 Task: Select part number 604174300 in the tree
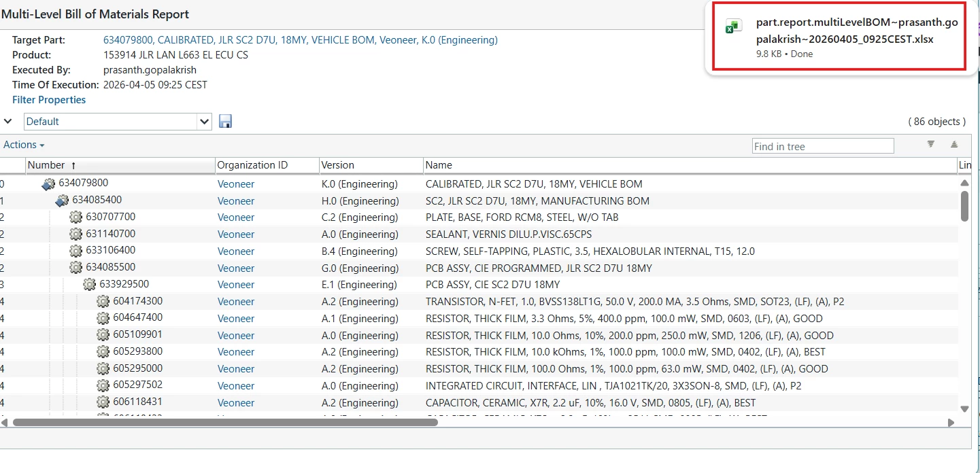(x=138, y=301)
